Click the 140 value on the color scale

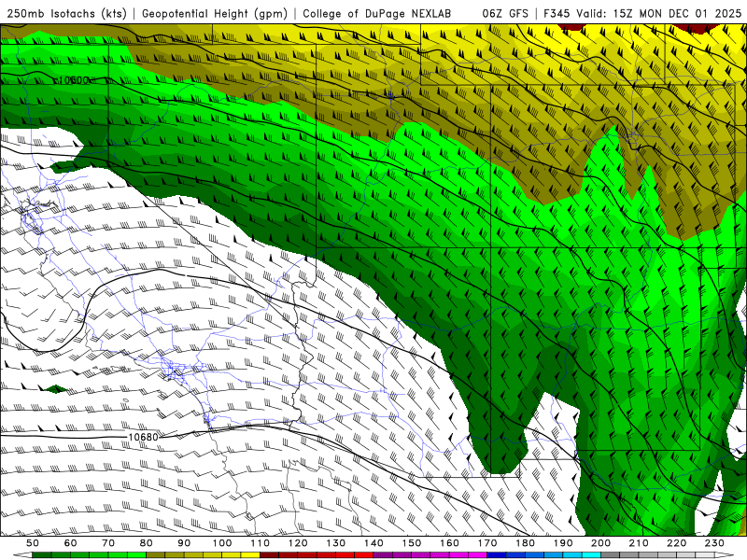pos(373,543)
